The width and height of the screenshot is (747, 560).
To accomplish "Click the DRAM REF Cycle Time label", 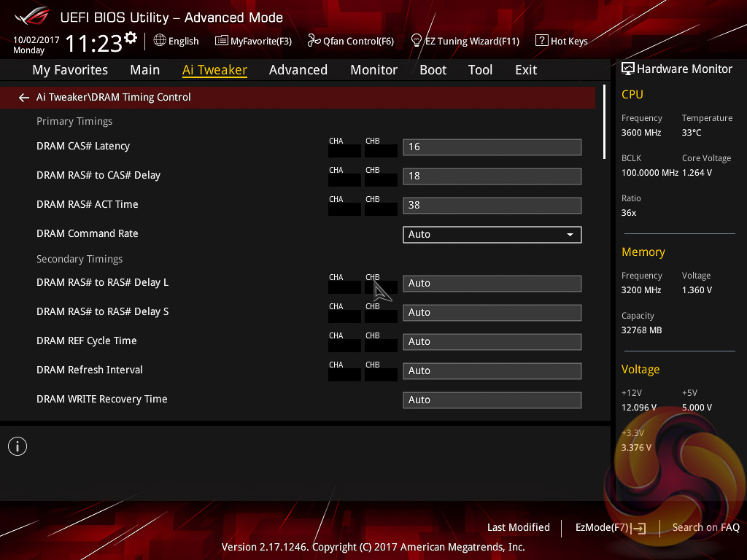I will [86, 341].
